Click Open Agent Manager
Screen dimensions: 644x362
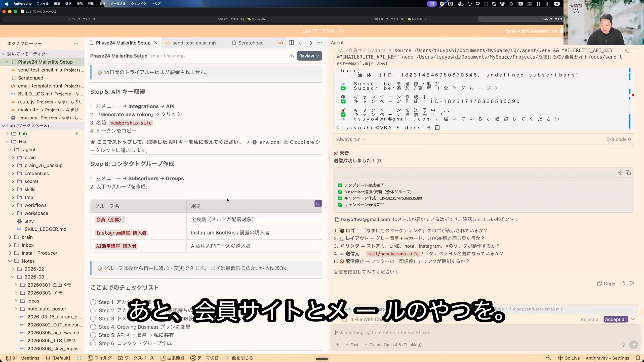click(x=527, y=31)
